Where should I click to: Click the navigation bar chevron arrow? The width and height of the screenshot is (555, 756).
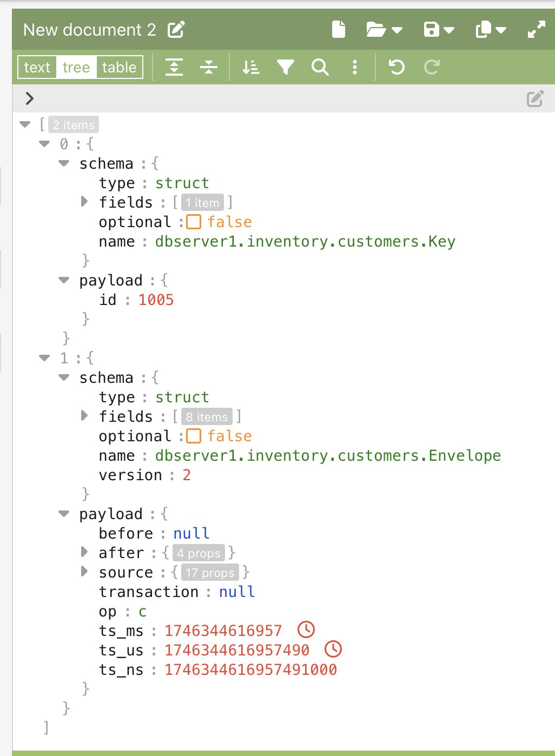30,98
